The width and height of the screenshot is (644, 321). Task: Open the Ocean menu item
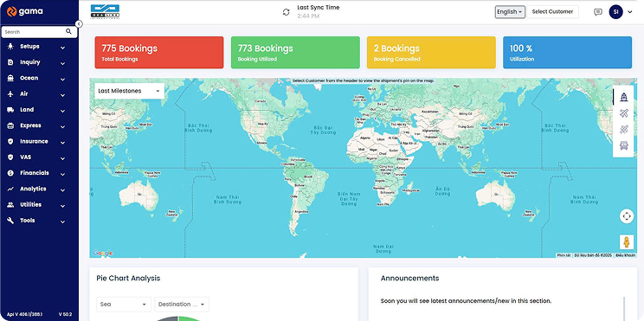click(x=39, y=79)
